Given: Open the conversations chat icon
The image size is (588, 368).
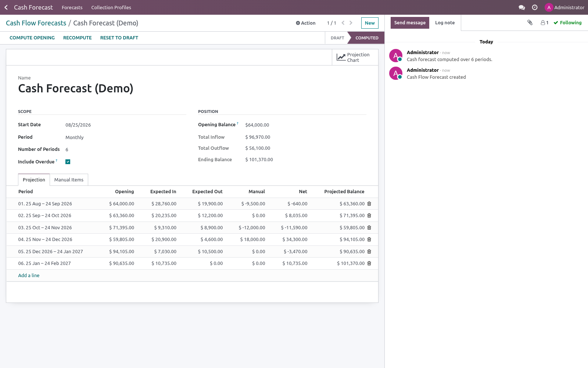Looking at the screenshot, I should click(x=521, y=7).
